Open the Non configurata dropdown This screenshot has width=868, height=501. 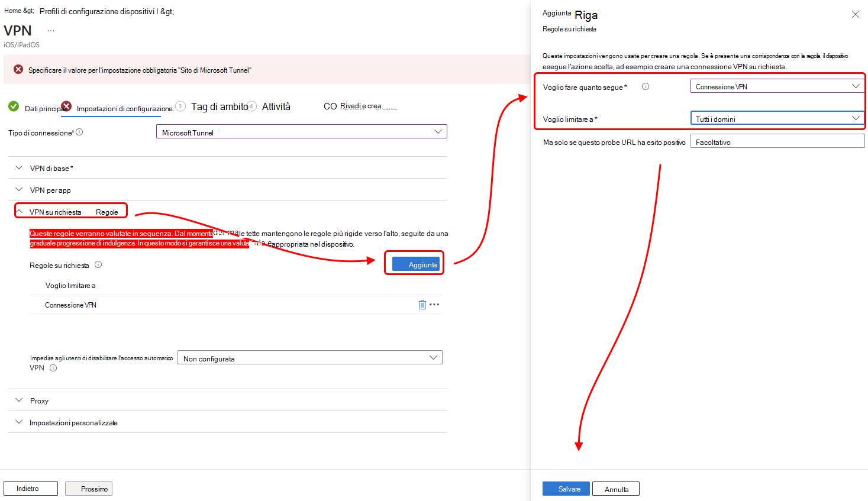tap(310, 357)
